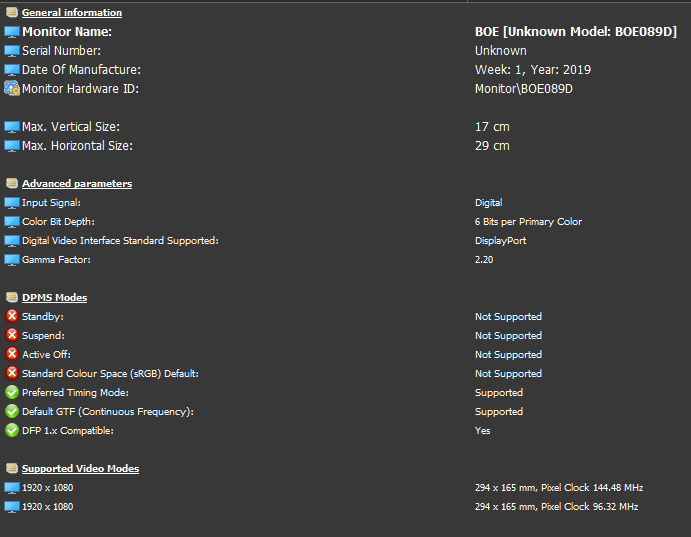This screenshot has height=537, width=691.
Task: Click the monitor icon beside Color Bit Depth
Action: [x=12, y=222]
